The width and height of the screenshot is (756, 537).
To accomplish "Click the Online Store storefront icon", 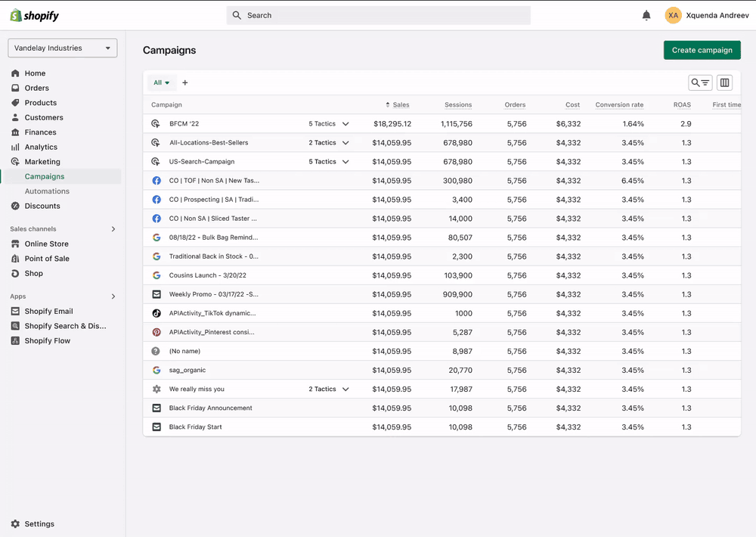I will pyautogui.click(x=15, y=244).
